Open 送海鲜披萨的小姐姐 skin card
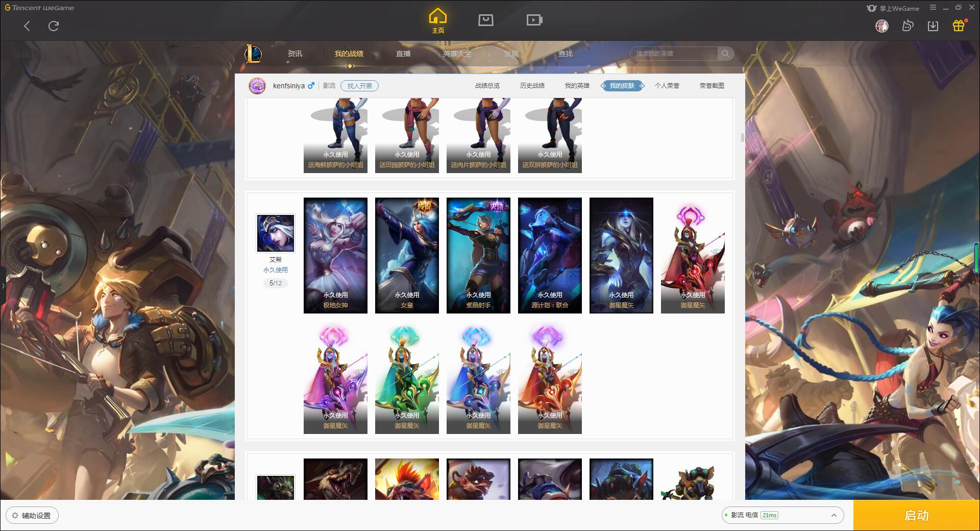Viewport: 980px width, 531px height. (335, 136)
